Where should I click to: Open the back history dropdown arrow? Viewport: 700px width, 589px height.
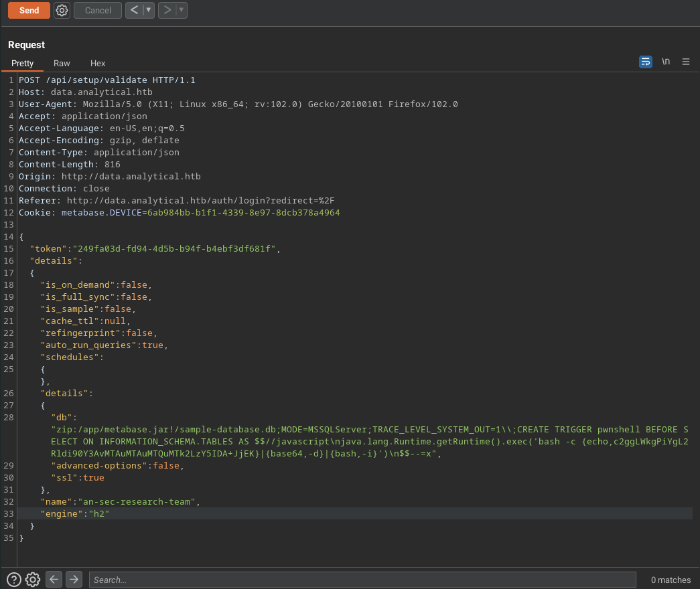click(149, 10)
